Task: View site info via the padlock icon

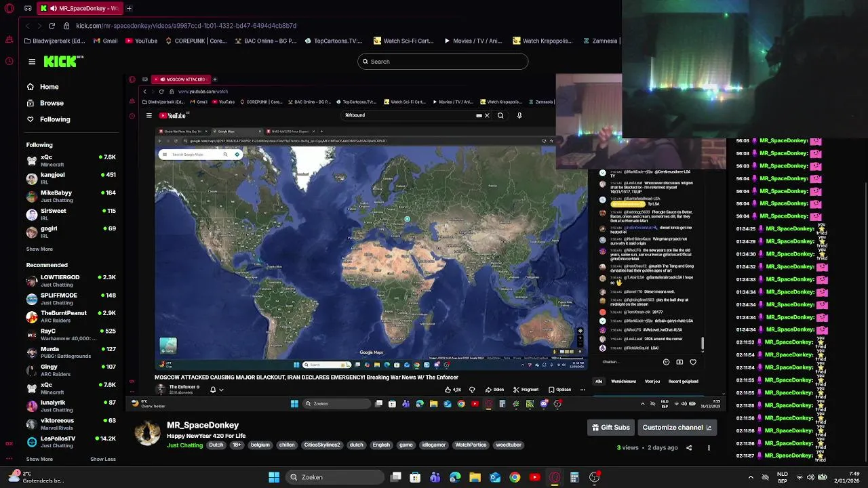Action: click(66, 26)
